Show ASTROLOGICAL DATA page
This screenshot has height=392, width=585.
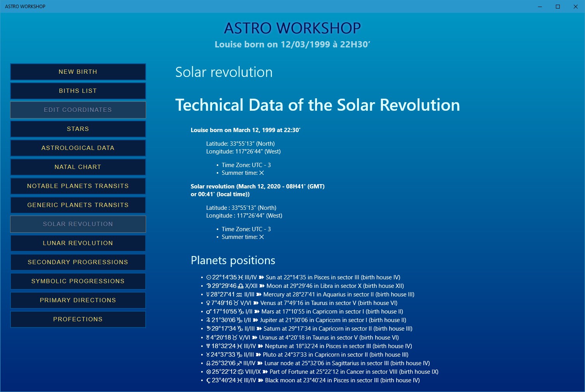tap(78, 148)
